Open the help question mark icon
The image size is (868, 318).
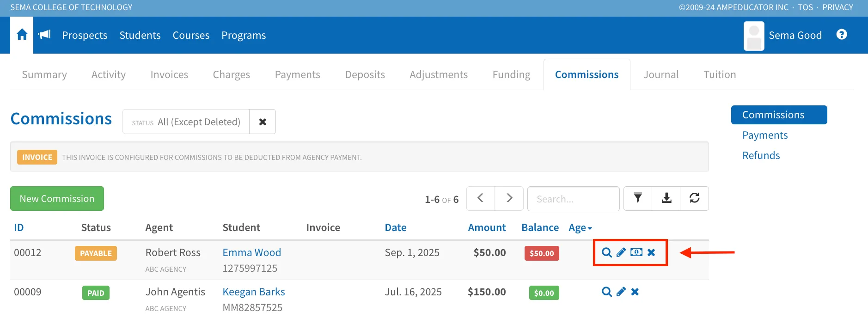(842, 35)
